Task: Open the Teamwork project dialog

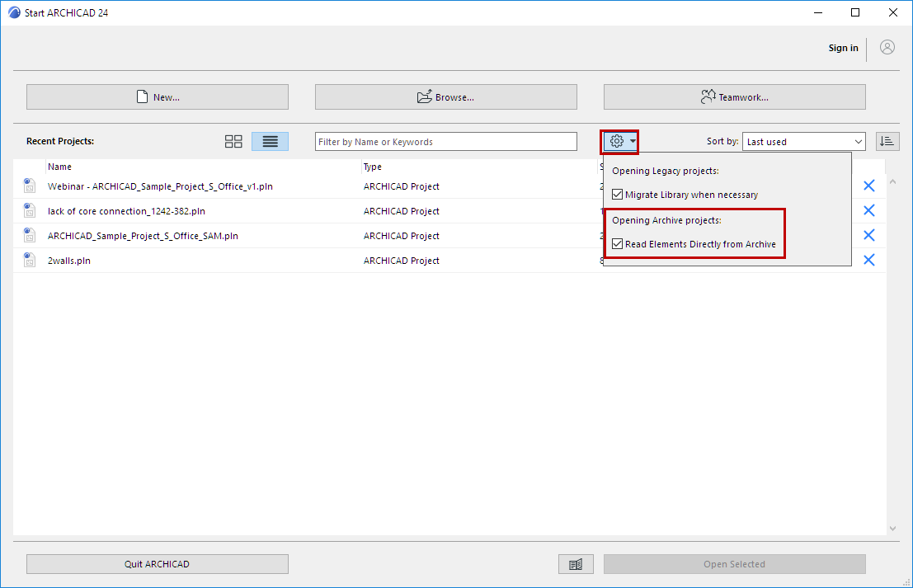Action: [x=735, y=96]
